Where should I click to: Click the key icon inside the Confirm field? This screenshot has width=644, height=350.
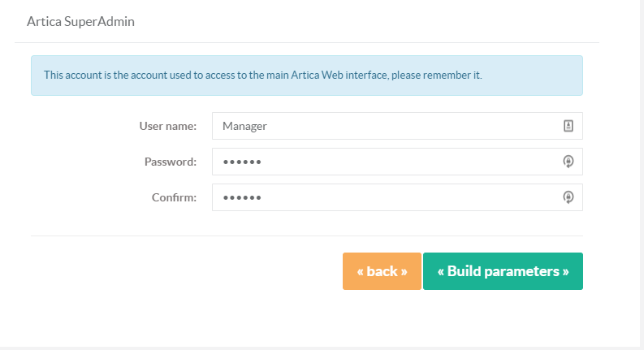(x=568, y=197)
